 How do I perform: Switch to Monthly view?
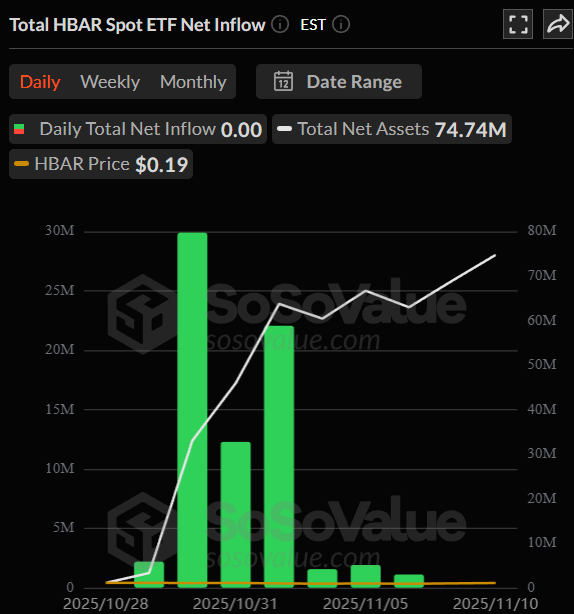[193, 82]
